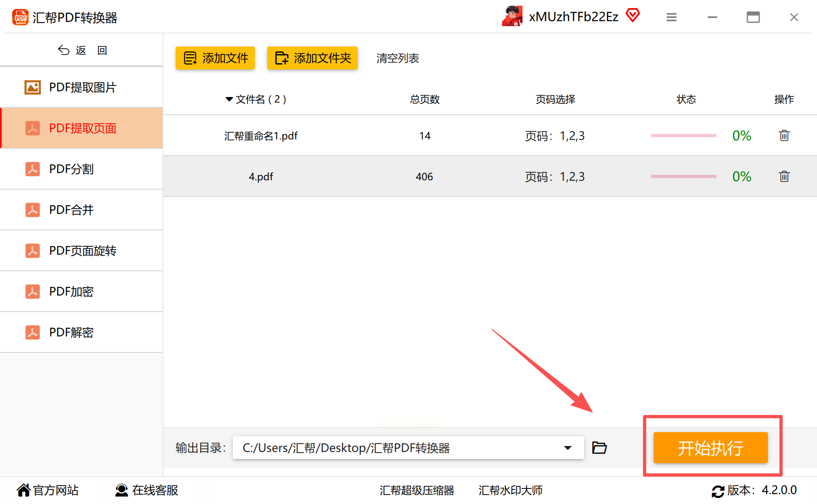Open 官方网站 home link

point(48,490)
